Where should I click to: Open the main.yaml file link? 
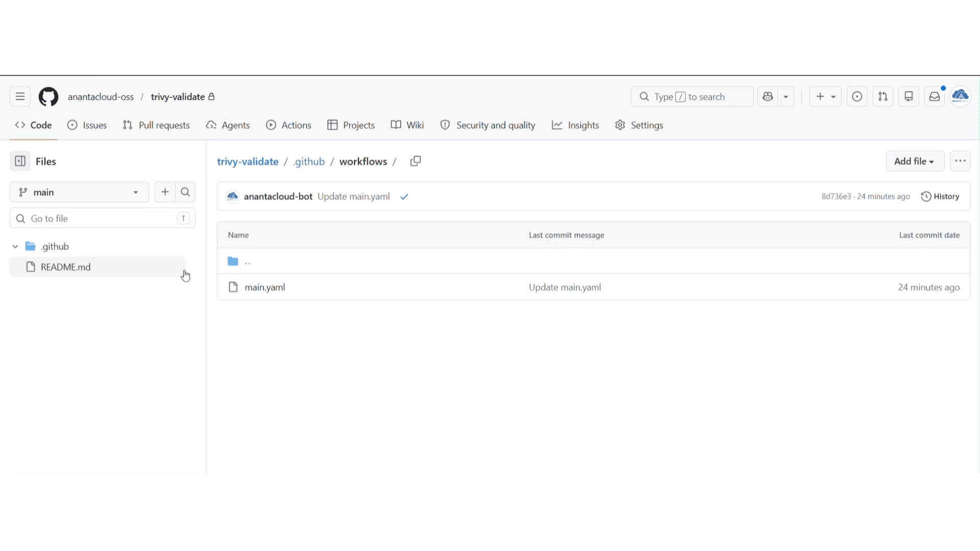tap(264, 287)
